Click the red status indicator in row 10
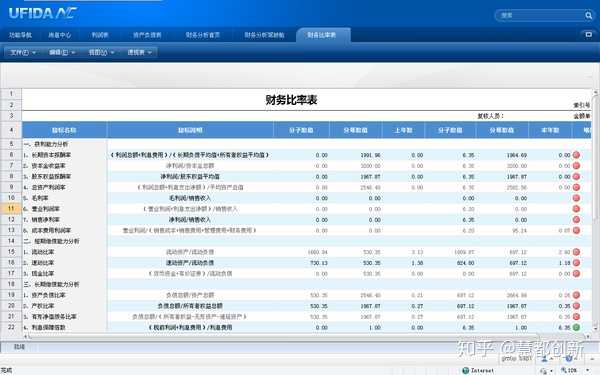The image size is (600, 375). click(576, 198)
